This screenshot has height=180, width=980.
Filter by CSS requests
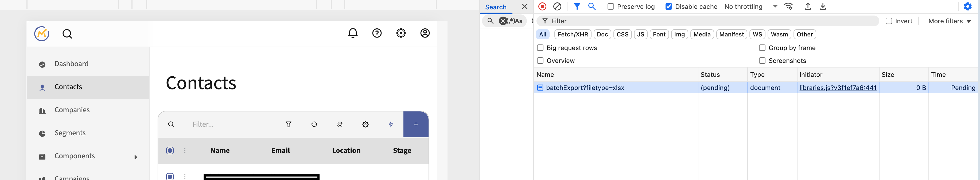623,34
